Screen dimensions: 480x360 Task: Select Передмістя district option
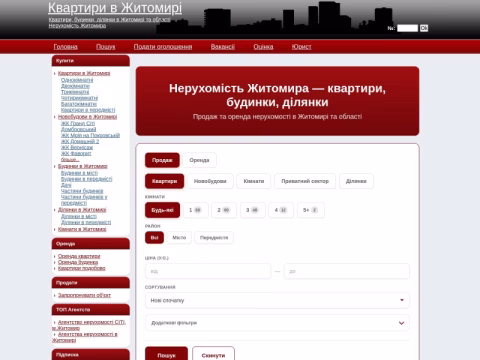click(214, 238)
